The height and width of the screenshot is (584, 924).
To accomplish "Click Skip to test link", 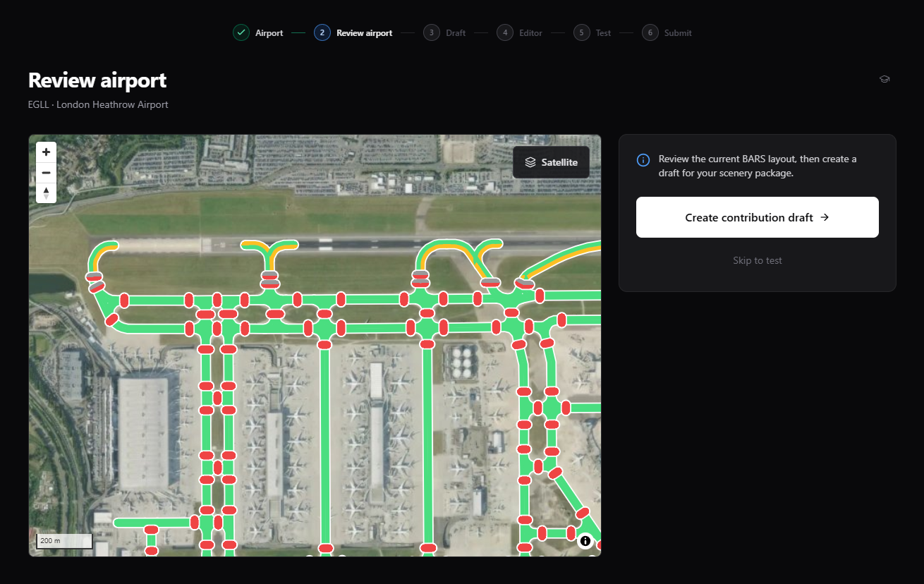I will tap(758, 260).
